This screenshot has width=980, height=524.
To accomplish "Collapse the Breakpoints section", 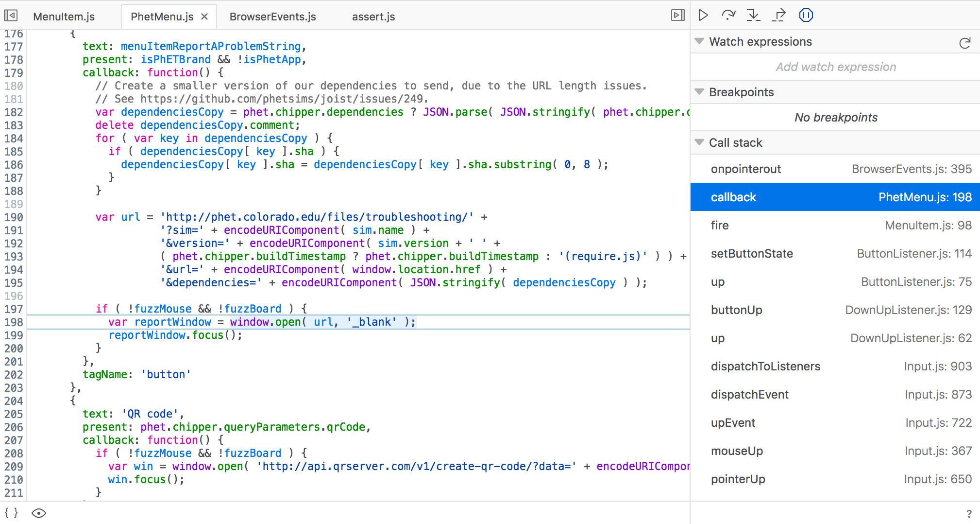I will tap(699, 92).
